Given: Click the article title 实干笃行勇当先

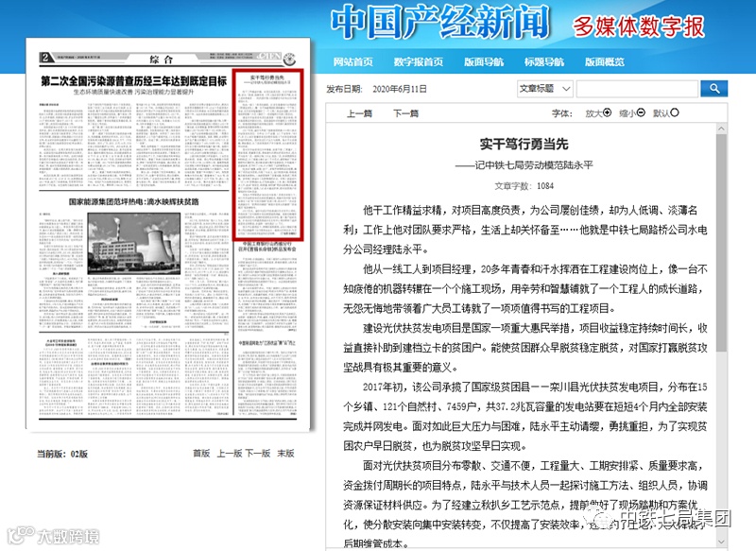Looking at the screenshot, I should click(524, 144).
